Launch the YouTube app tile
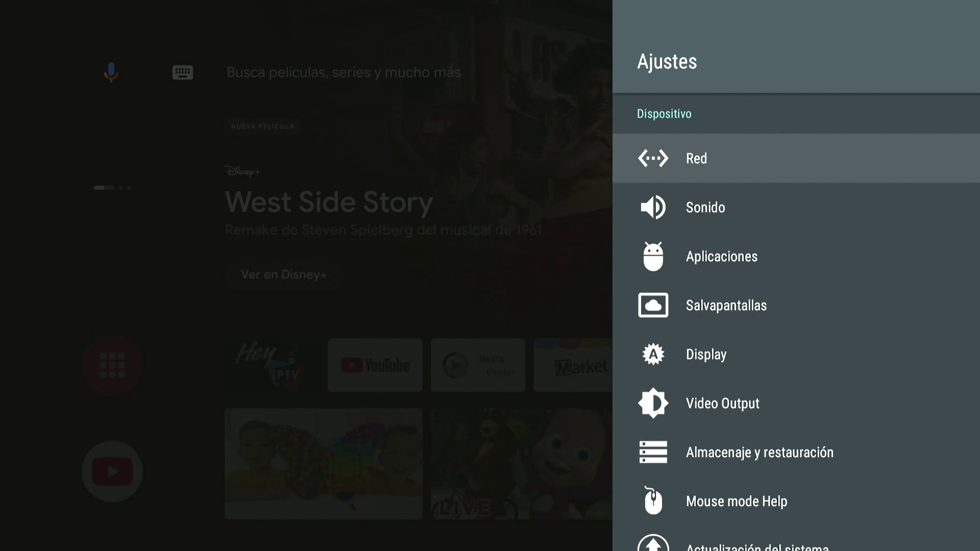 pos(375,365)
